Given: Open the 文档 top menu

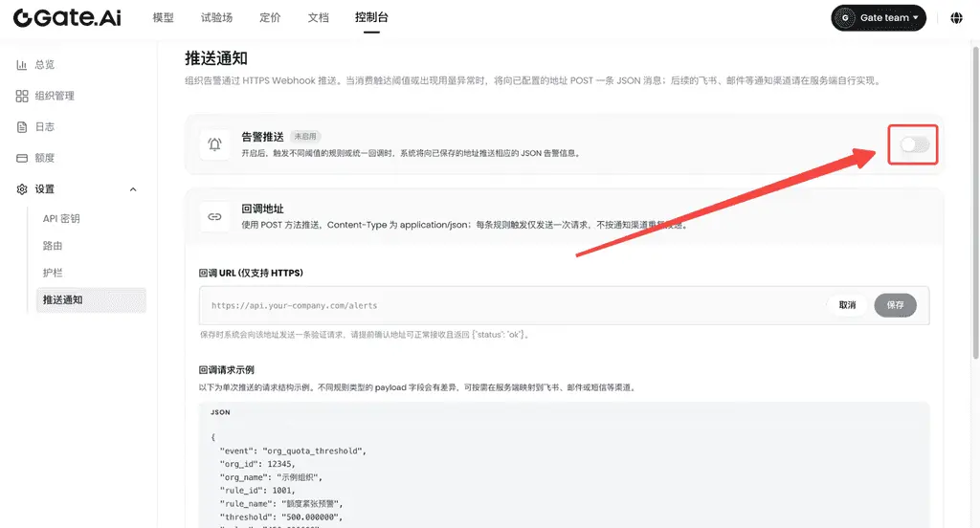Looking at the screenshot, I should tap(318, 17).
